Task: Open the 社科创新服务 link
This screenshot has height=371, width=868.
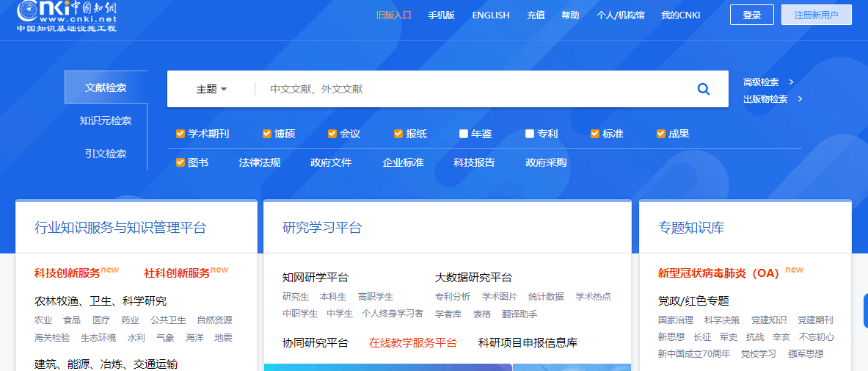Action: (177, 273)
